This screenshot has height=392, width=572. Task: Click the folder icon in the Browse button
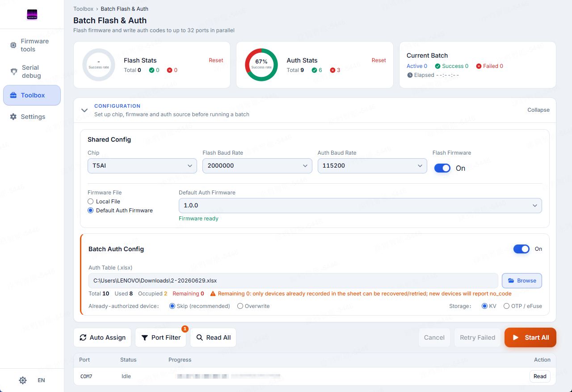point(511,281)
